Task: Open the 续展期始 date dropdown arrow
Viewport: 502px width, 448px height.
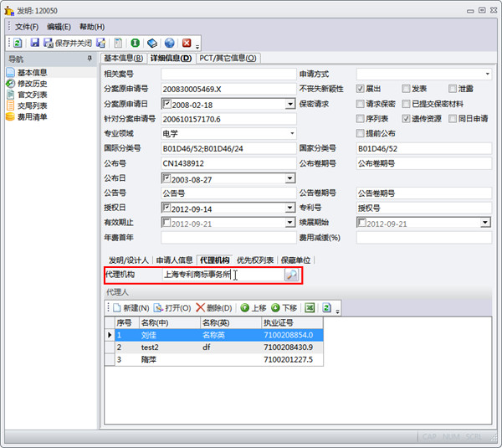Action: (x=485, y=223)
